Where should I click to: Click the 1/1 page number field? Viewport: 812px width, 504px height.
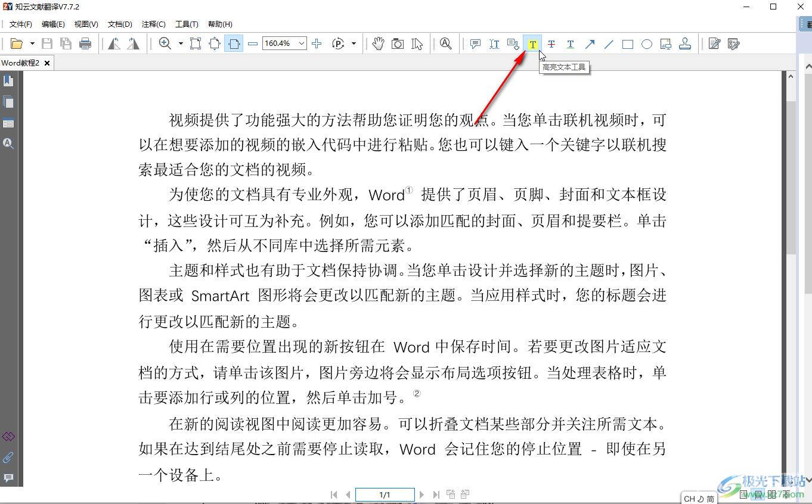coord(385,494)
